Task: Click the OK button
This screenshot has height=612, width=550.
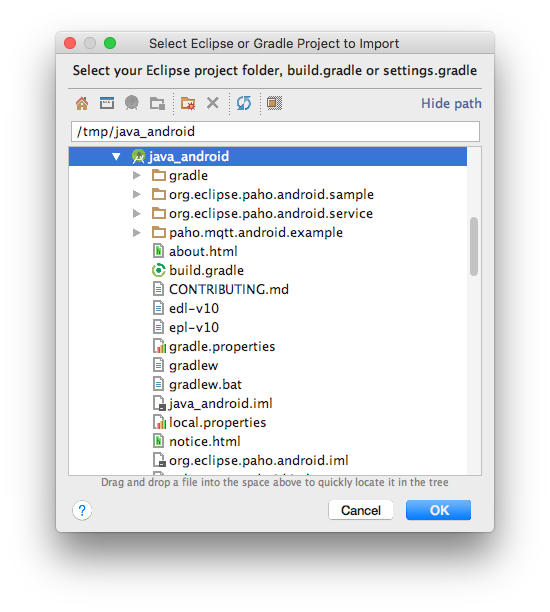Action: [438, 510]
